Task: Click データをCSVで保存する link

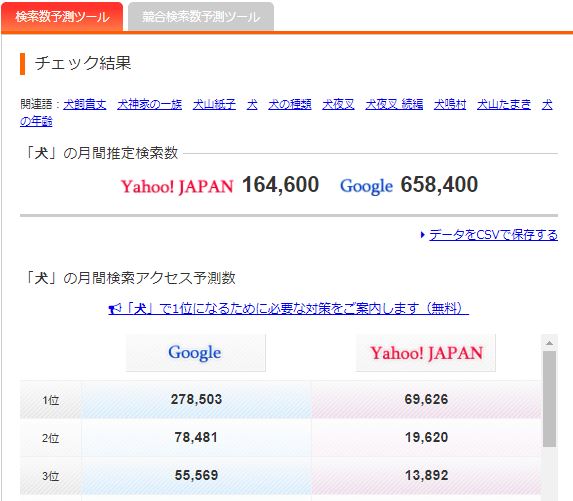Action: [493, 235]
